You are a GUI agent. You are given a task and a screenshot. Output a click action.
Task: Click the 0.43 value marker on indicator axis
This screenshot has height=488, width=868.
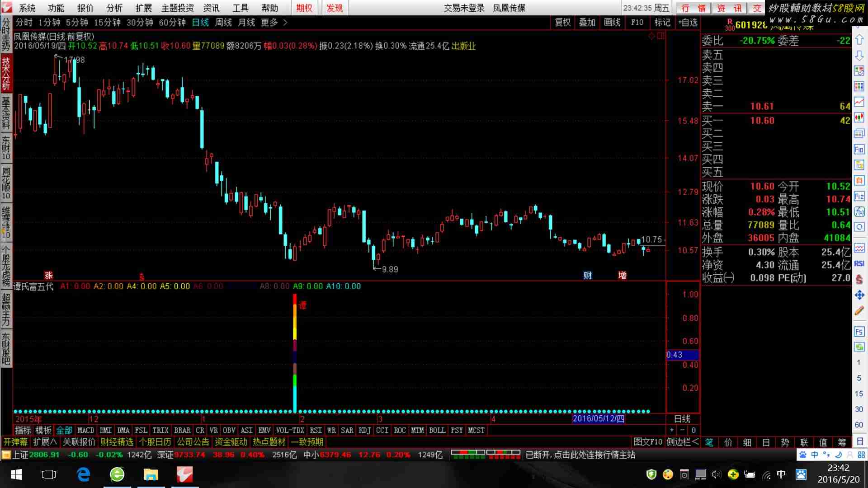pyautogui.click(x=682, y=355)
